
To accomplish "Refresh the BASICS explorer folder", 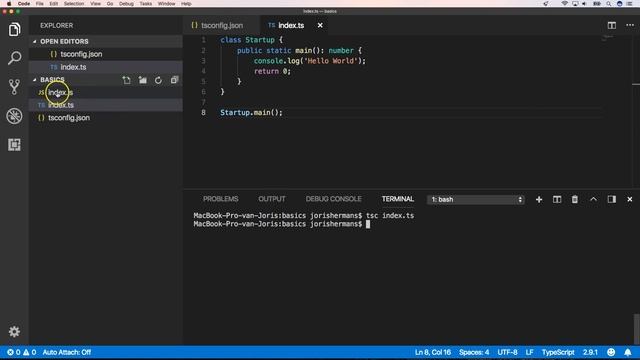I will pyautogui.click(x=158, y=80).
